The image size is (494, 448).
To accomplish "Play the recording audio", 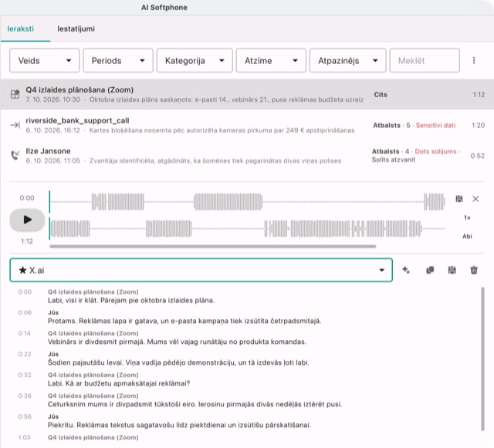I will click(x=27, y=220).
